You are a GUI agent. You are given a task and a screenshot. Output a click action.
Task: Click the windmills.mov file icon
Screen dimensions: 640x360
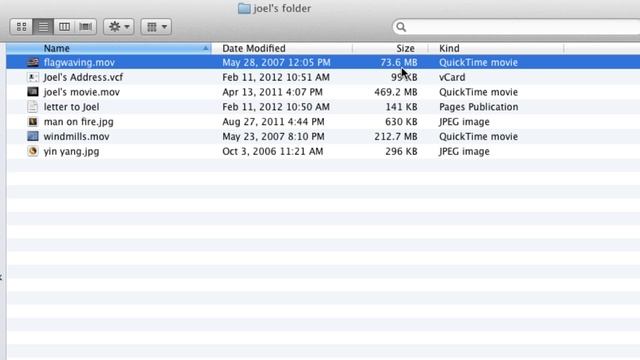(x=33, y=136)
